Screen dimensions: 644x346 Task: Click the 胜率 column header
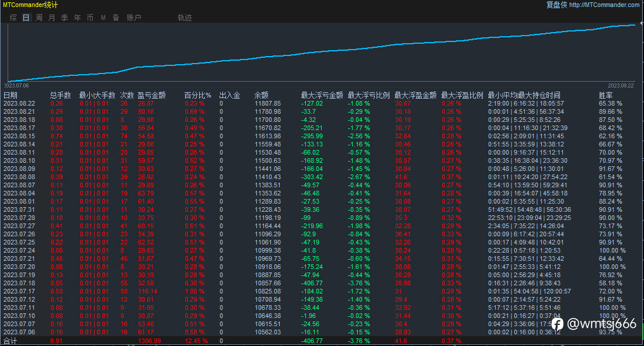tap(606, 95)
